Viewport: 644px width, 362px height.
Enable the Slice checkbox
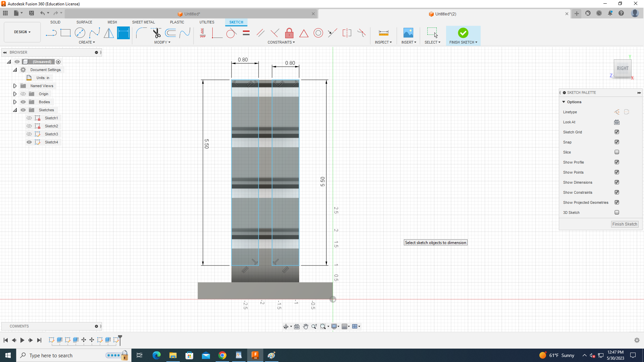tap(616, 152)
